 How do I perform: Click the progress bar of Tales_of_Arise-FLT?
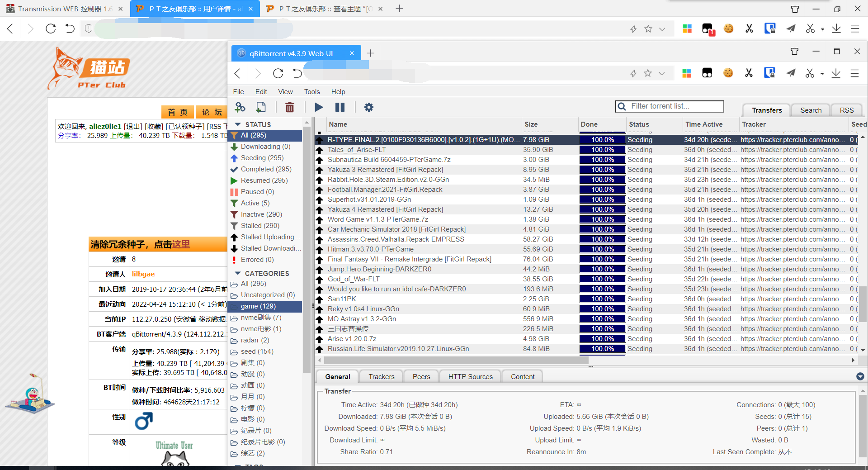pos(603,150)
